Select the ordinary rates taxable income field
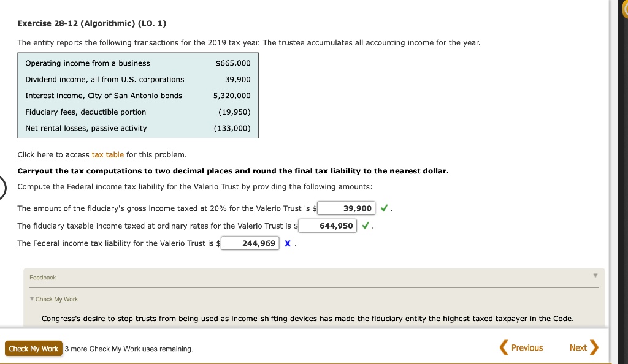The width and height of the screenshot is (628, 364). (327, 226)
